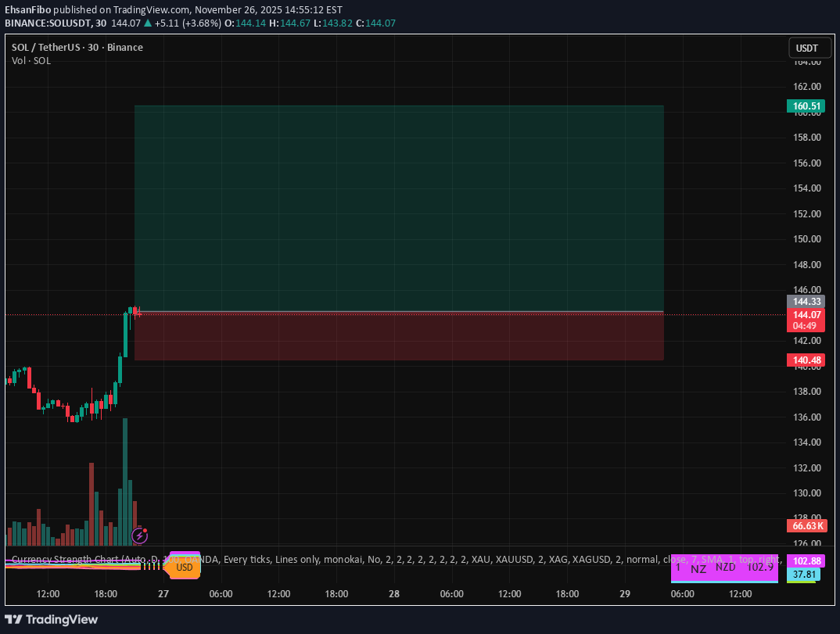Select the red stop-loss zone

(x=399, y=336)
